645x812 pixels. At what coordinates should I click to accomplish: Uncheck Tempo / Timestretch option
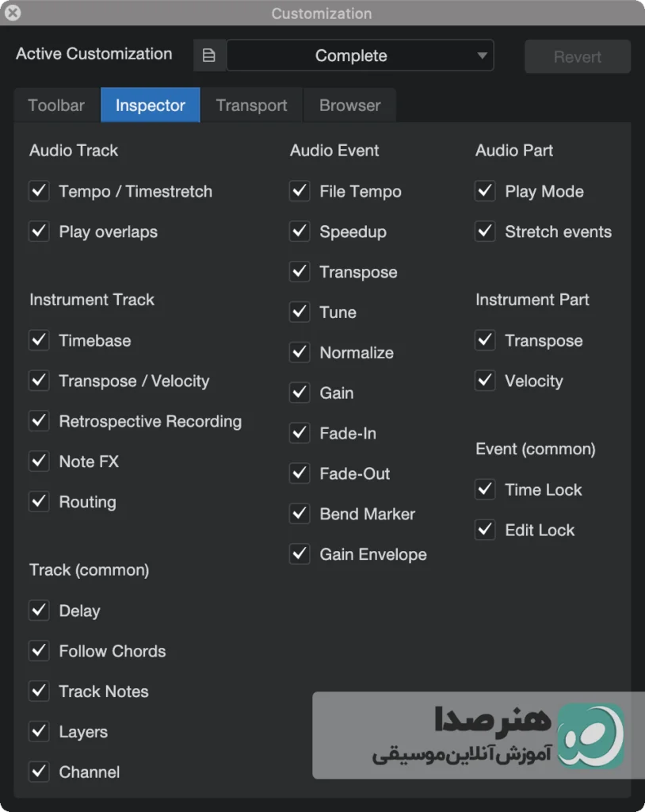point(39,191)
